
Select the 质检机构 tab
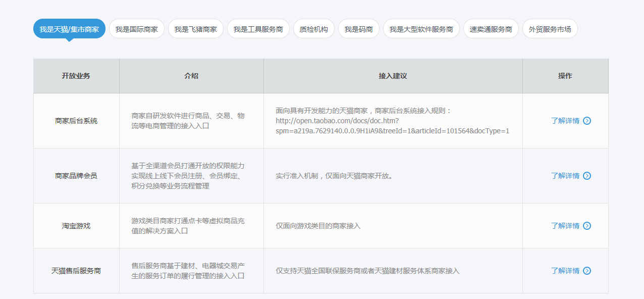click(x=314, y=29)
